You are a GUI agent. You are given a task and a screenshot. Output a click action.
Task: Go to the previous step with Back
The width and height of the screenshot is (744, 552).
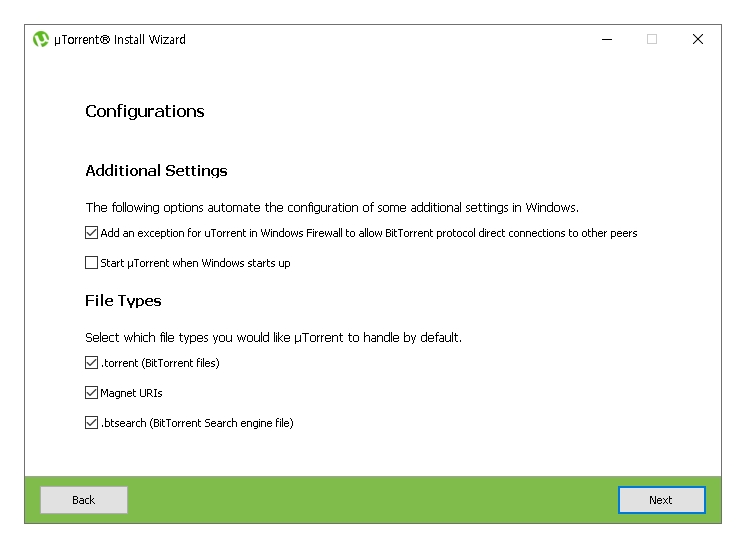point(84,500)
